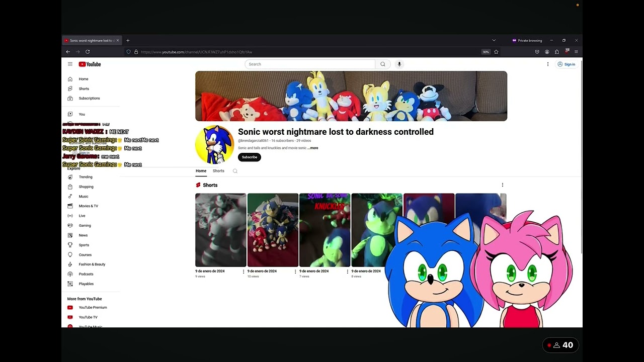
Task: Open the YouTube hamburger guide menu
Action: tap(70, 64)
